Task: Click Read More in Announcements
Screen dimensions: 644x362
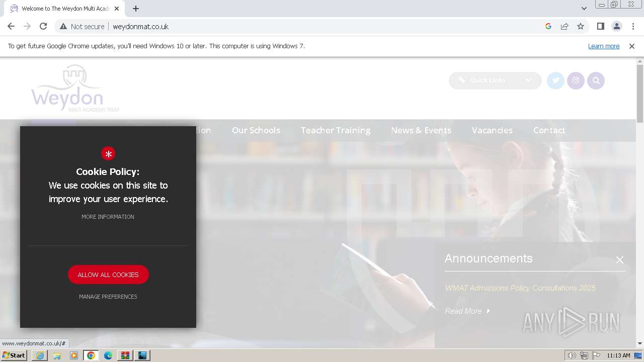Action: (467, 311)
